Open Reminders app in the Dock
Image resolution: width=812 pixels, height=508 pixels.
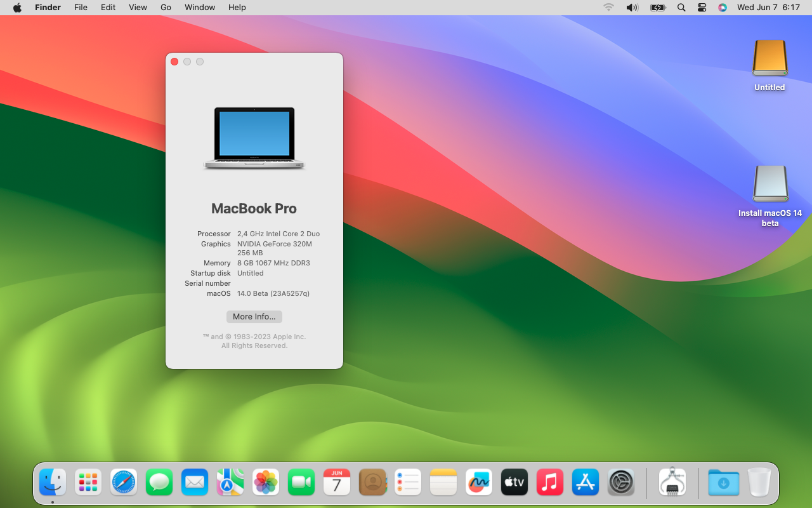408,483
